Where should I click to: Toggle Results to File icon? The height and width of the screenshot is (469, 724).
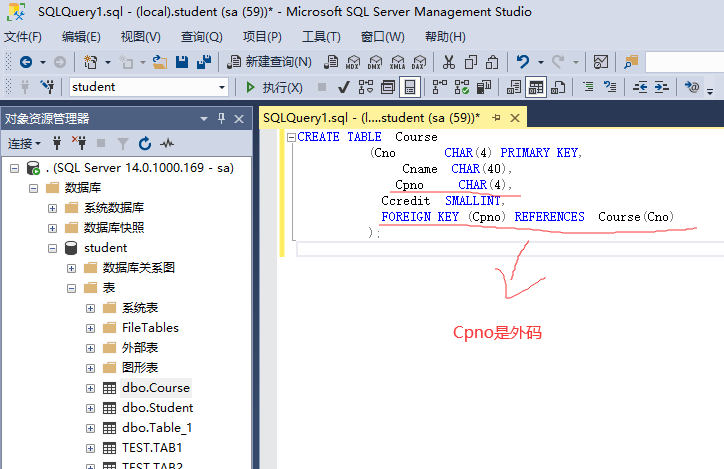click(x=558, y=87)
